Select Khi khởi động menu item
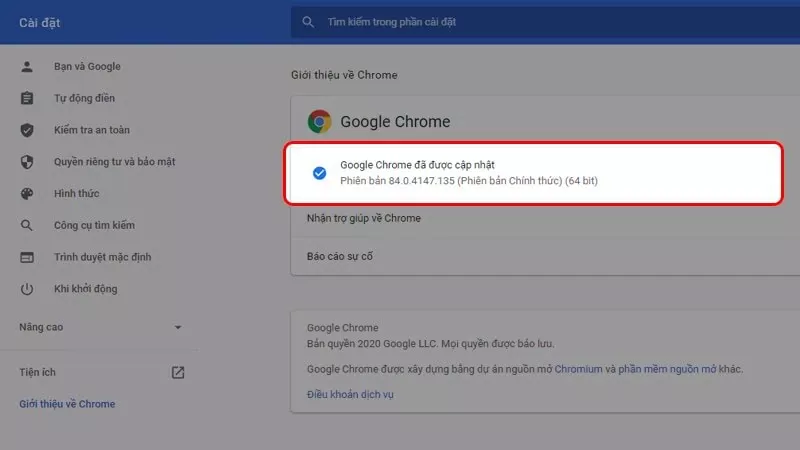The width and height of the screenshot is (800, 450). tap(86, 289)
